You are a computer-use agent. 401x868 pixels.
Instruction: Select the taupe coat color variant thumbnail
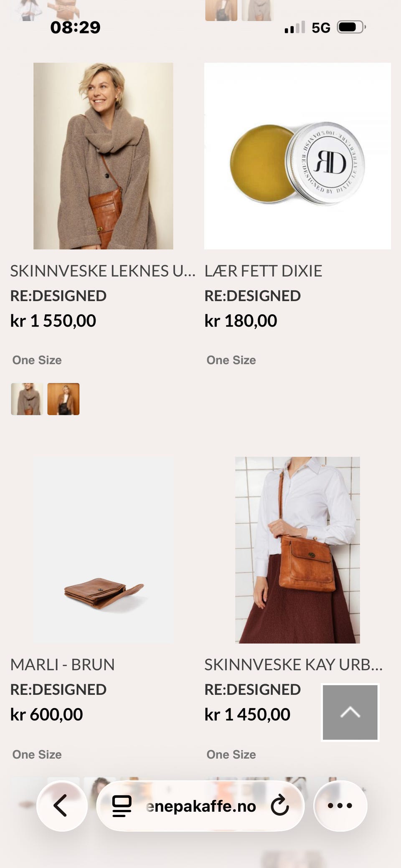pos(27,399)
